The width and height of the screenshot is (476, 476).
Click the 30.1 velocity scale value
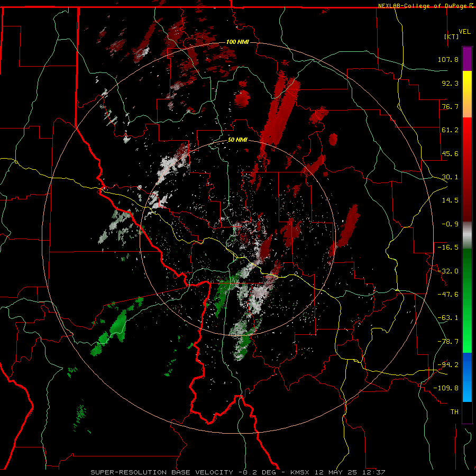(450, 177)
